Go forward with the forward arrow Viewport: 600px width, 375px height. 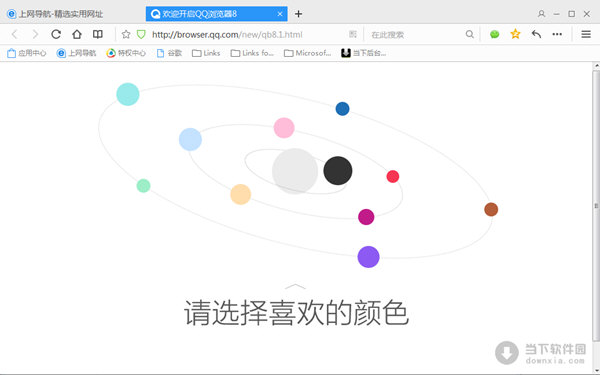(x=35, y=34)
